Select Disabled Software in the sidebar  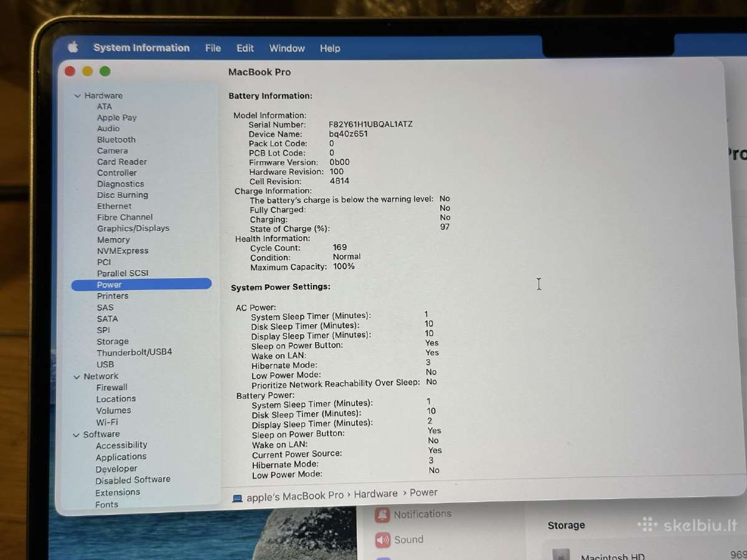(133, 480)
